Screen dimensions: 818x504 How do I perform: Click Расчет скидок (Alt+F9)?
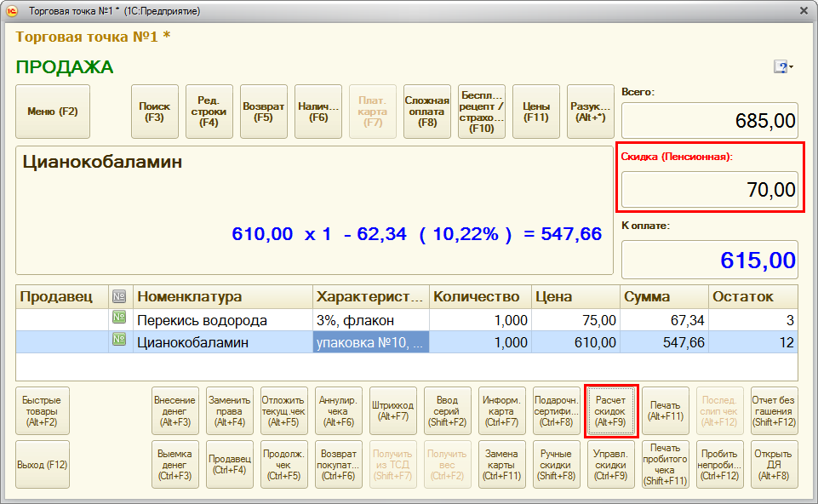(610, 410)
